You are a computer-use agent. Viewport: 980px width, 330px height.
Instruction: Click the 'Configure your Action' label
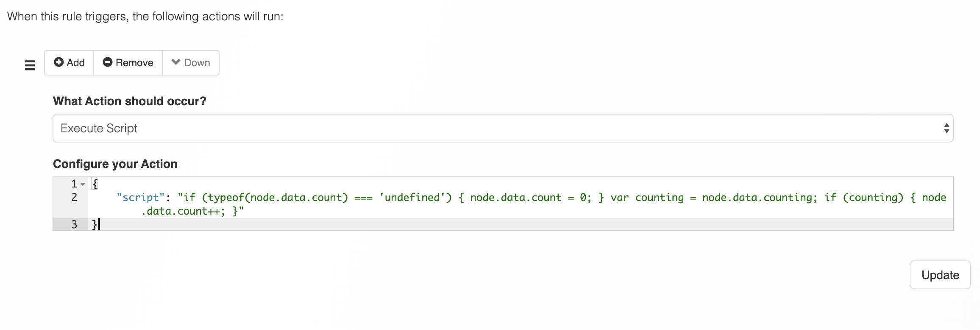115,164
